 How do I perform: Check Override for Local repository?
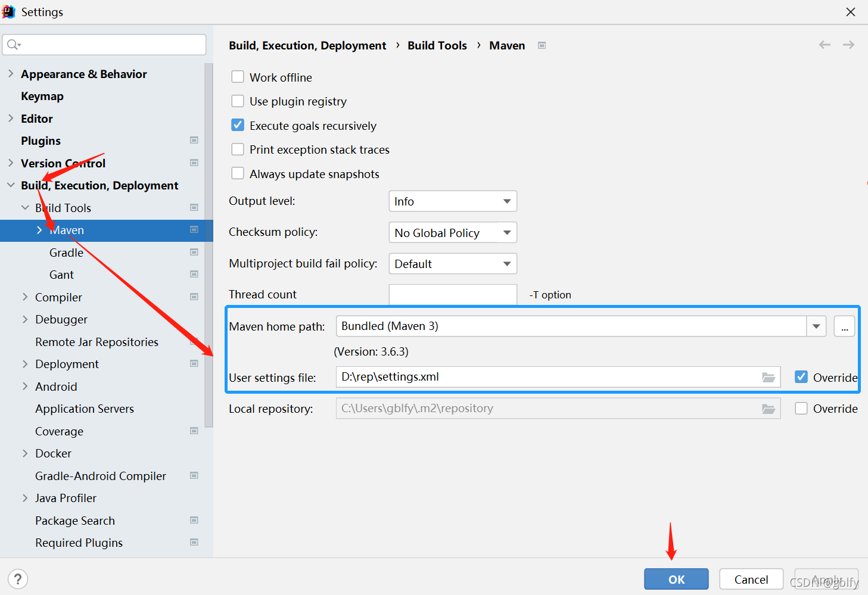point(801,409)
